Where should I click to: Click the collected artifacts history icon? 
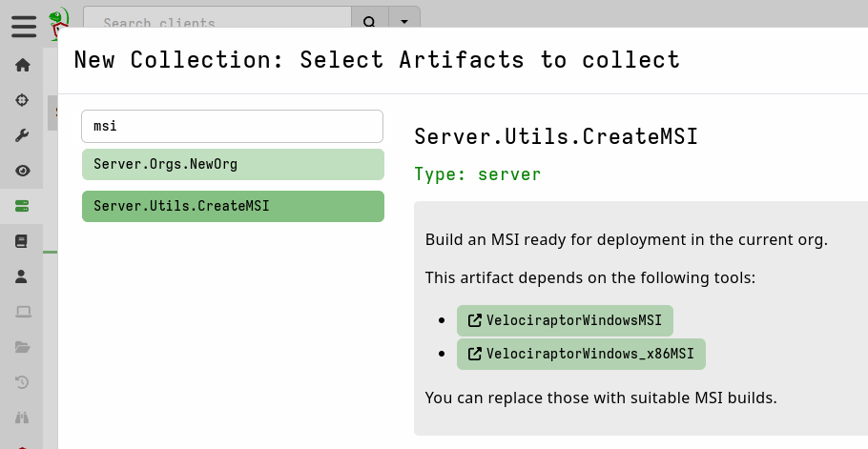pos(23,382)
